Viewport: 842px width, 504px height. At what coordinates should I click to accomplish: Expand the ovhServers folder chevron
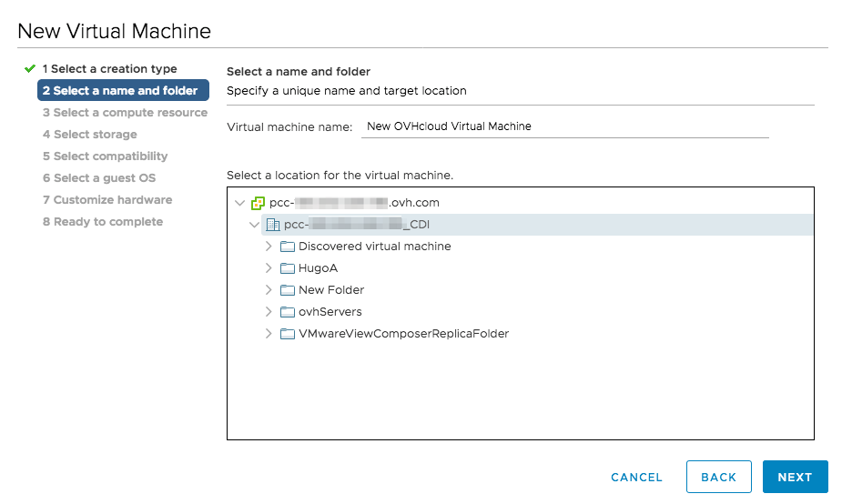point(269,312)
